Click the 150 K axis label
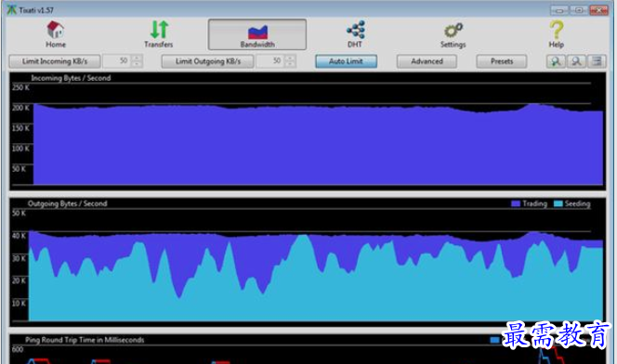Viewport: 617px width, 364px height. [20, 128]
